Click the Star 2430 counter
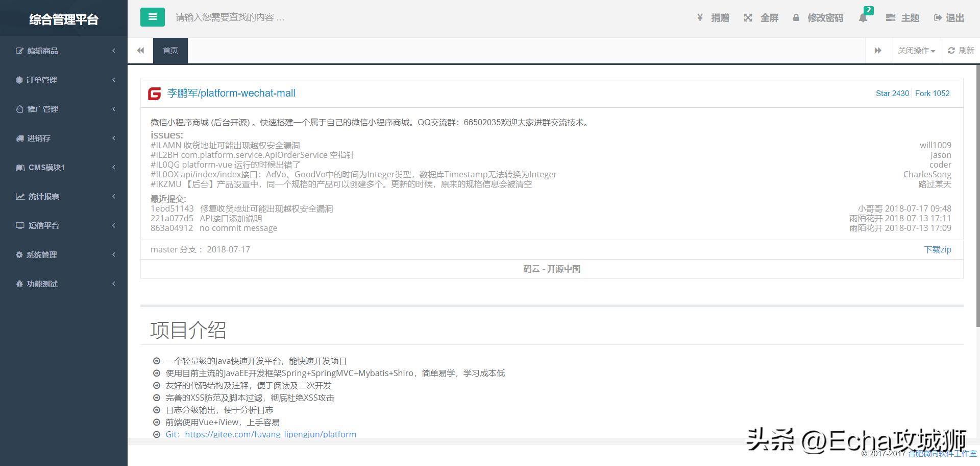This screenshot has height=466, width=980. click(x=892, y=94)
